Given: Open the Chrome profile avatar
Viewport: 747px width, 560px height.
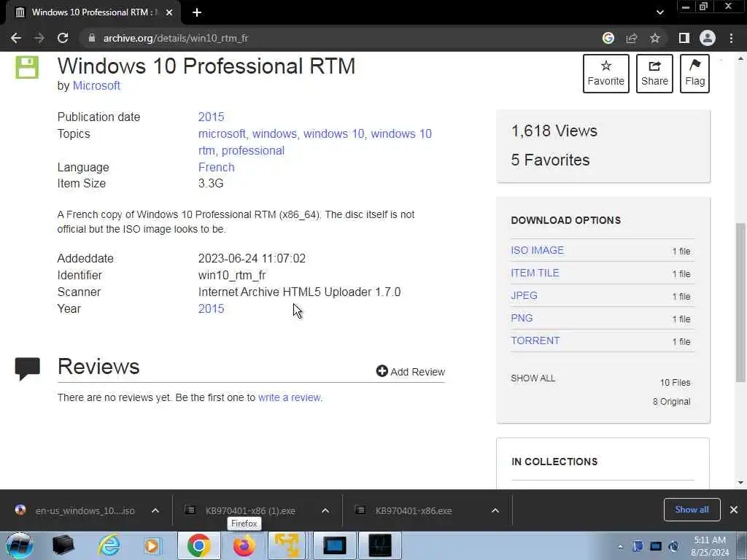Looking at the screenshot, I should point(708,38).
